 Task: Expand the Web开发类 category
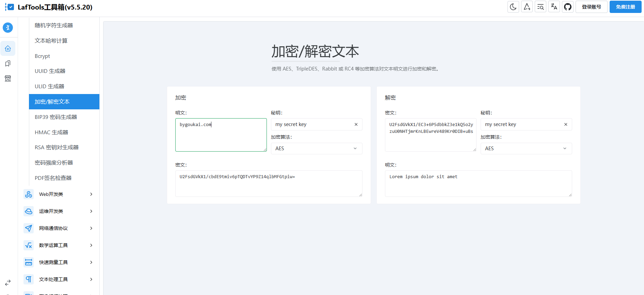coord(58,194)
